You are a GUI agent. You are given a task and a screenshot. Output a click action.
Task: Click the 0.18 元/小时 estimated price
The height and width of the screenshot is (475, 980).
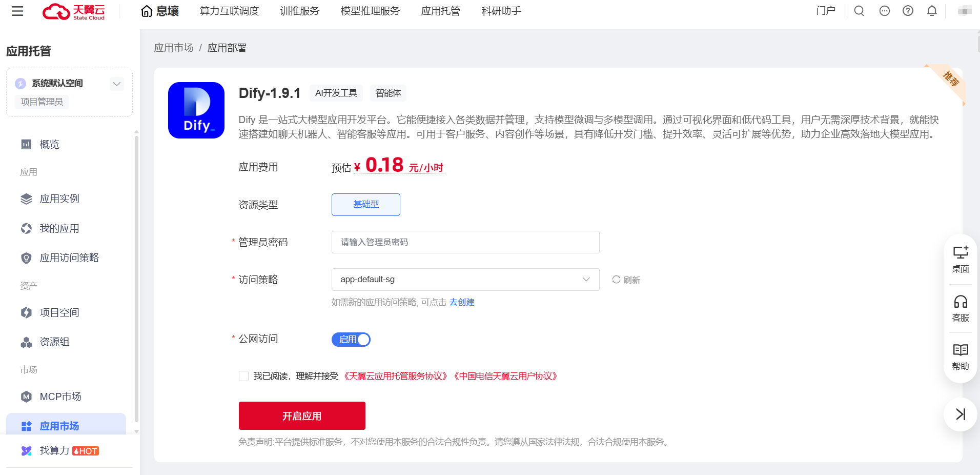coord(398,165)
